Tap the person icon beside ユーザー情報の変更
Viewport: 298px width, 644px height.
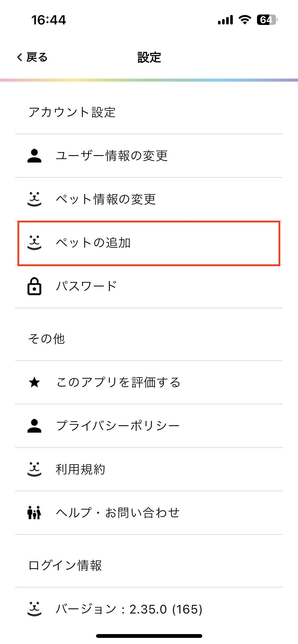[34, 156]
